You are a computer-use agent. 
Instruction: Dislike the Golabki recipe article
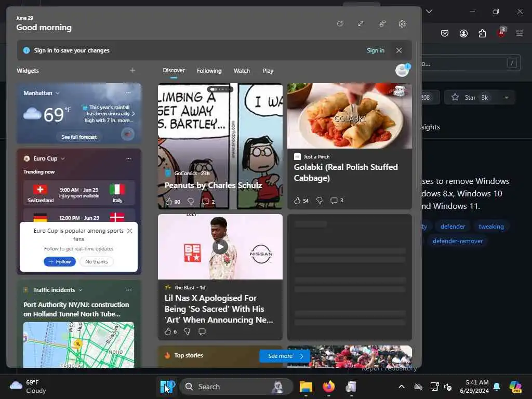point(320,201)
